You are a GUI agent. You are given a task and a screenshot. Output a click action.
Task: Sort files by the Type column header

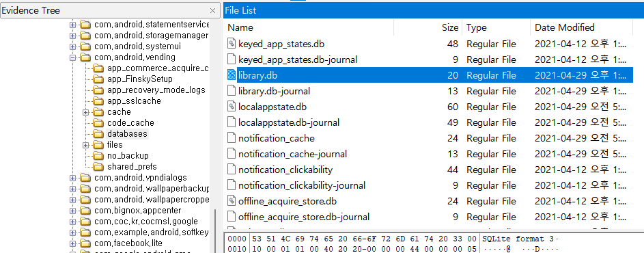tap(496, 27)
